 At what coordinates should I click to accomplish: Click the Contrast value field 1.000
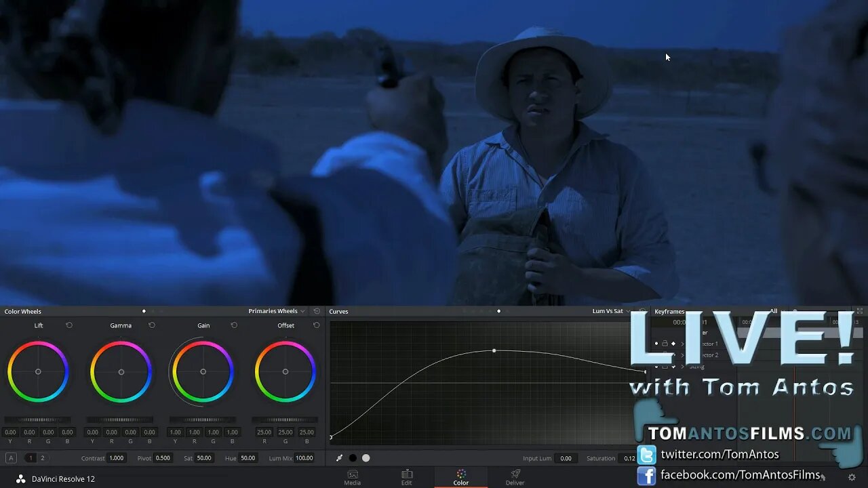coord(117,458)
